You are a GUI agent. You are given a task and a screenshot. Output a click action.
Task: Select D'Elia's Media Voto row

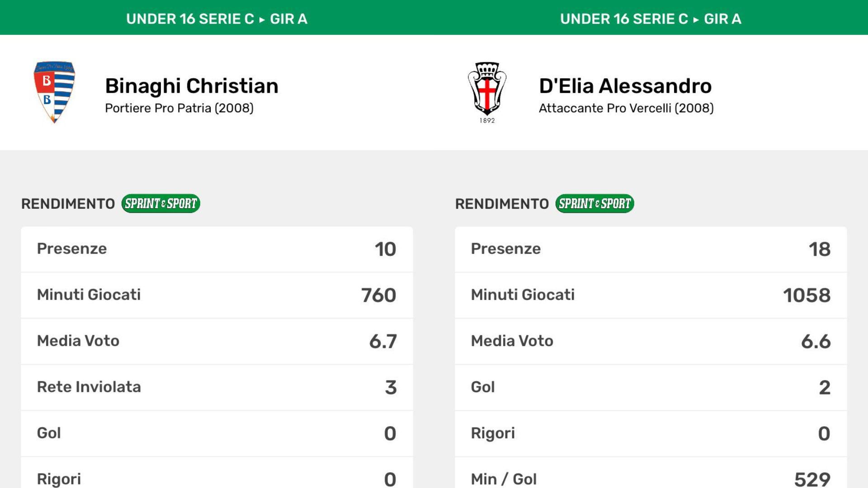(x=651, y=341)
